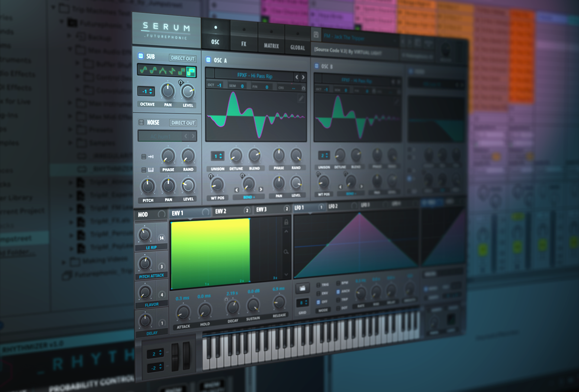Select the square waveform in SUB oscillator

[181, 71]
